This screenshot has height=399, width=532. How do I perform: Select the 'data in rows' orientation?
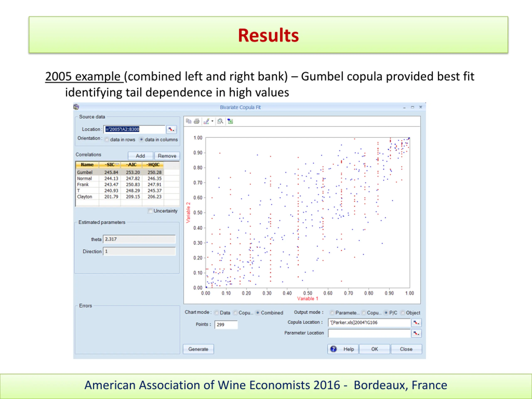(107, 140)
